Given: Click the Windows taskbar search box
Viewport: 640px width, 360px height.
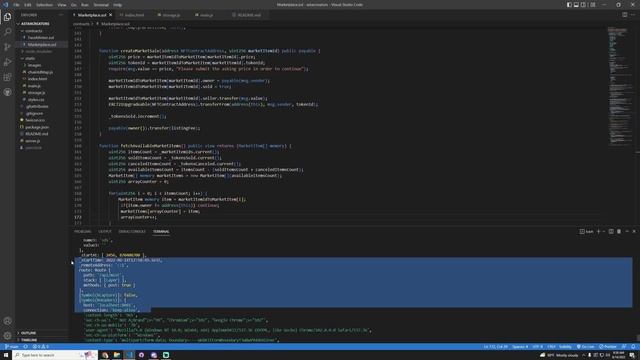Looking at the screenshot, I should [55, 355].
